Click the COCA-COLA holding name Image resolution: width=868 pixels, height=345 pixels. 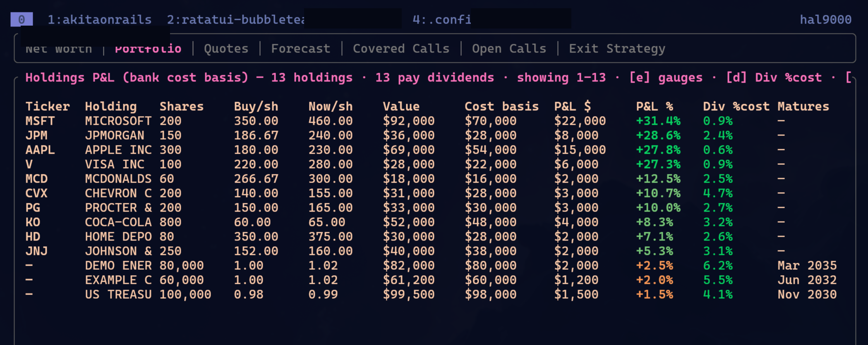118,222
